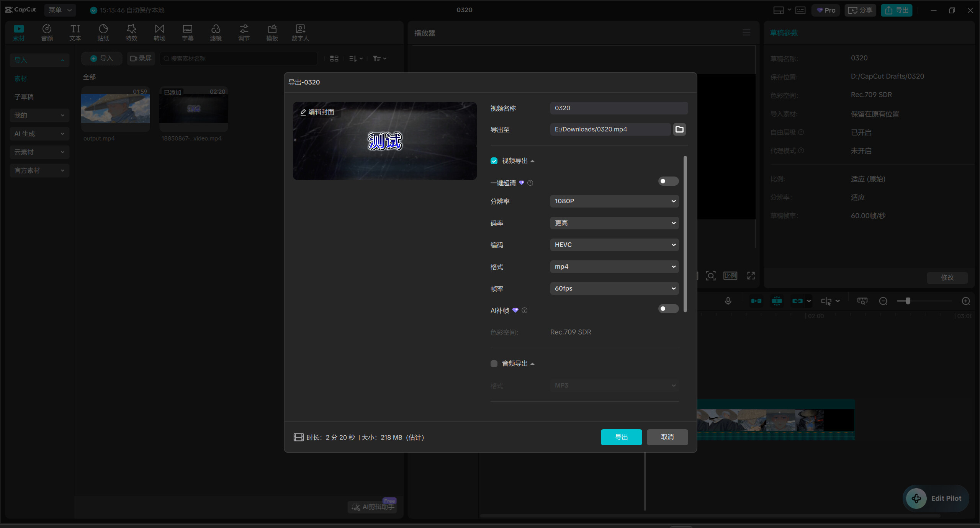Open the 菜单 menu

point(60,10)
